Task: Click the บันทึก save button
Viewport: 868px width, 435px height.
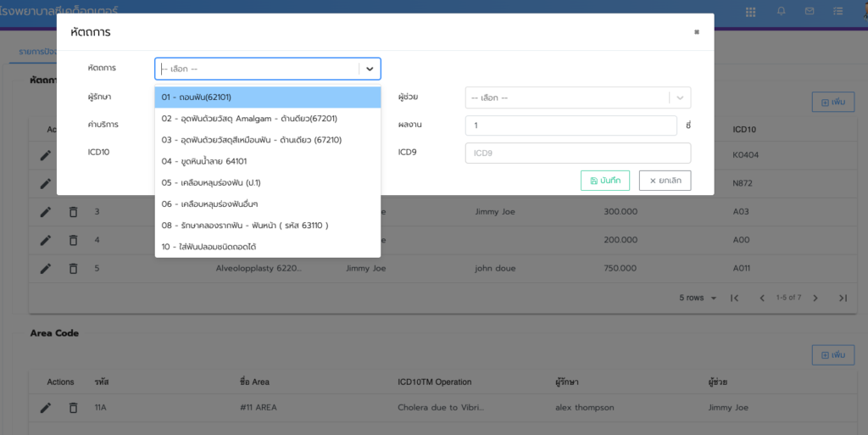Action: [605, 181]
